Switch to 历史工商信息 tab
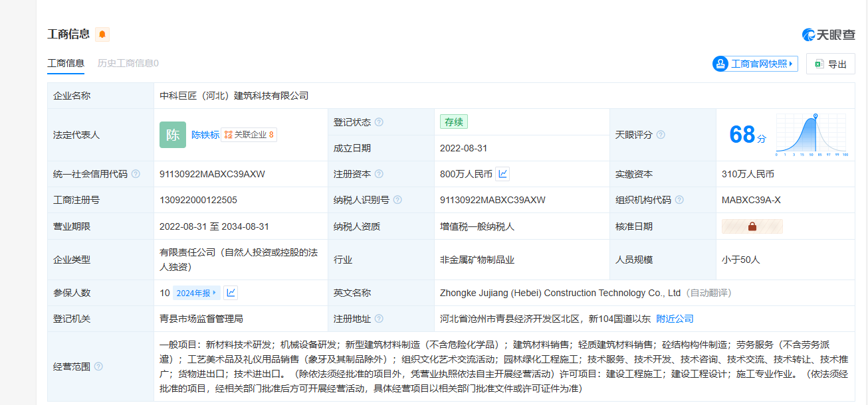 [x=128, y=63]
